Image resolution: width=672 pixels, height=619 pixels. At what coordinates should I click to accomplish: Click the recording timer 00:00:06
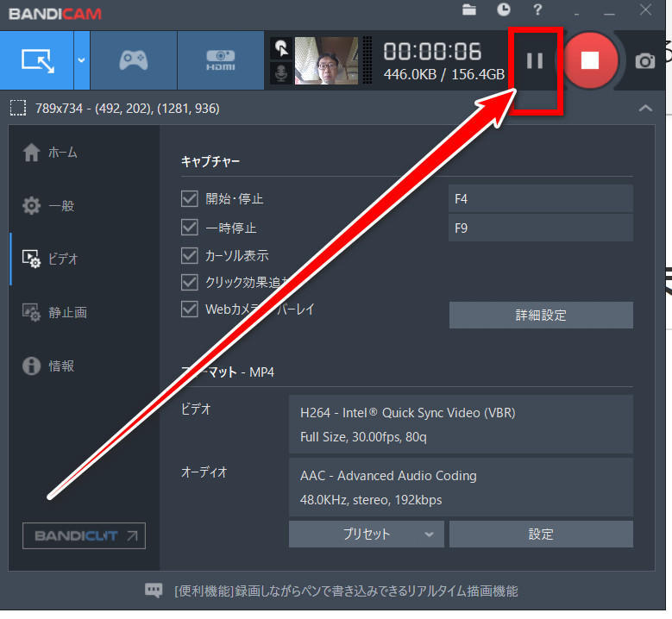(432, 52)
